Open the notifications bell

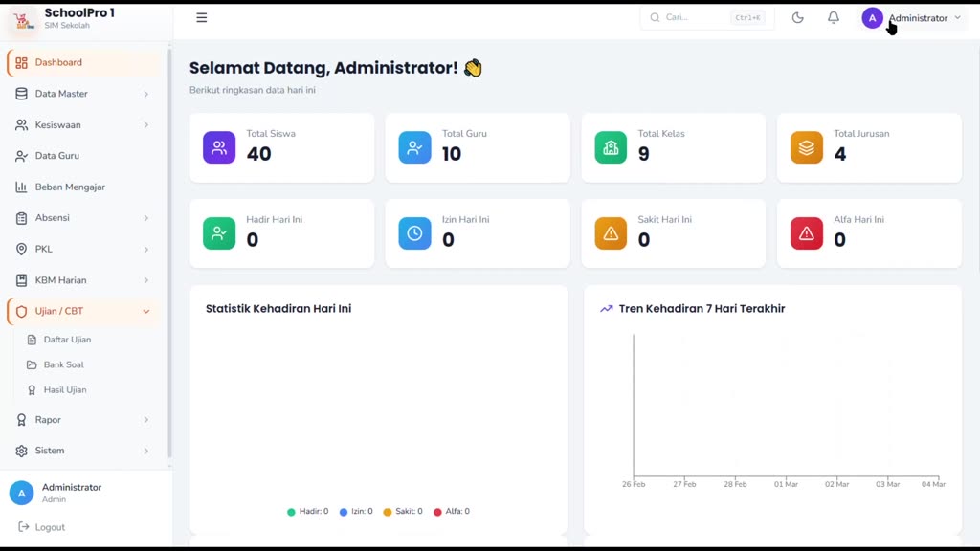[x=834, y=17]
